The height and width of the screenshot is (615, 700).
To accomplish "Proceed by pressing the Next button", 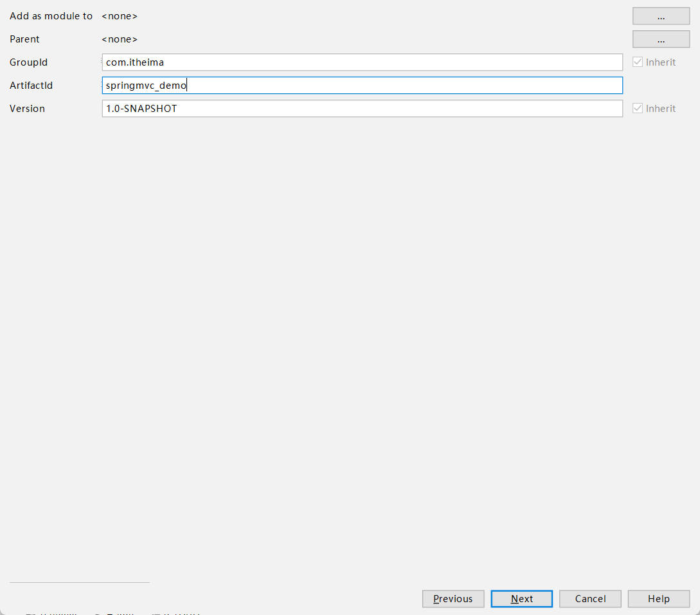I will [x=521, y=599].
